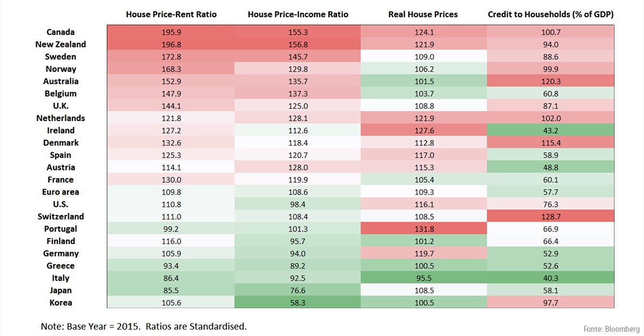Click the New Zealand row label
Viewport: 644px width, 336px height.
61,44
